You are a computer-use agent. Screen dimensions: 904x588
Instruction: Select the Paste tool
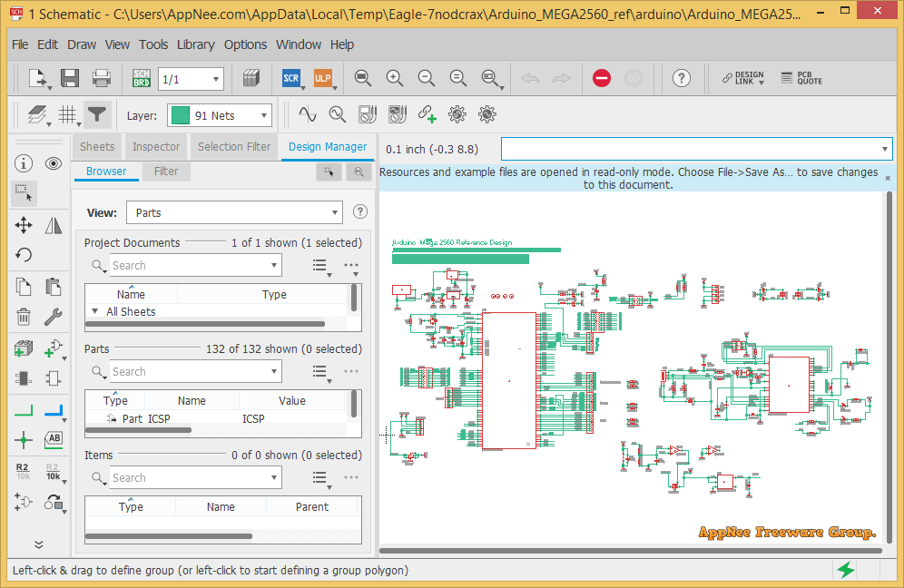tap(53, 287)
